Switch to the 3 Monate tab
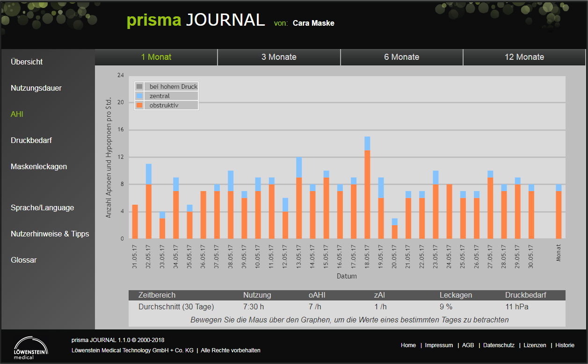 pyautogui.click(x=279, y=57)
